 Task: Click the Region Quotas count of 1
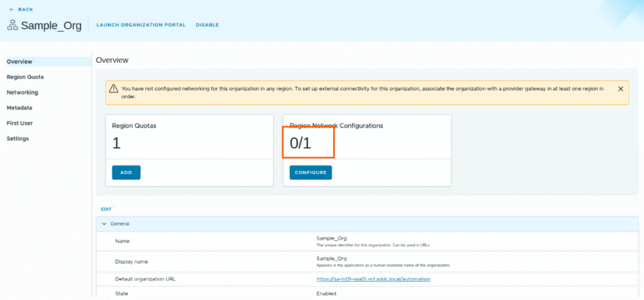click(116, 143)
